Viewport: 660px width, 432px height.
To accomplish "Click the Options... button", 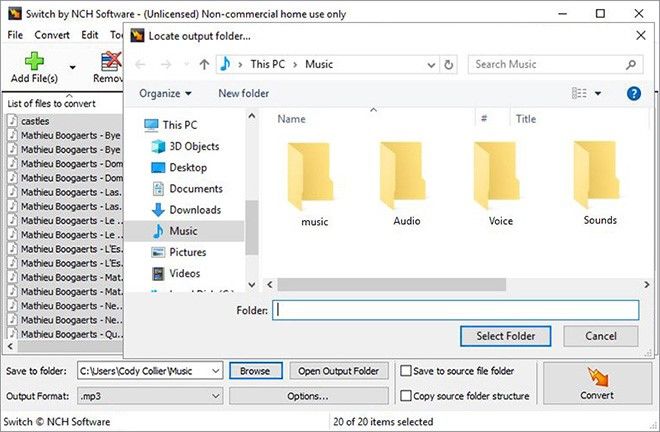I will coord(309,396).
